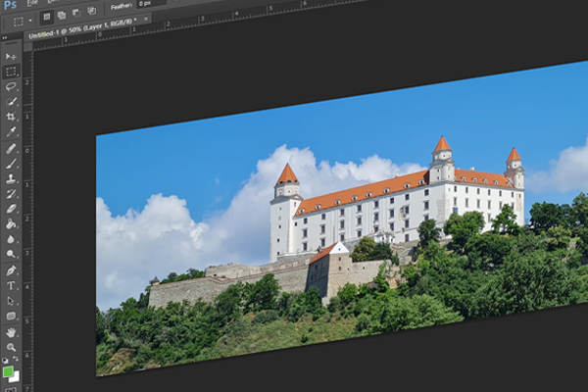
Task: Close the Untitled-1 document tab
Action: coord(146,19)
